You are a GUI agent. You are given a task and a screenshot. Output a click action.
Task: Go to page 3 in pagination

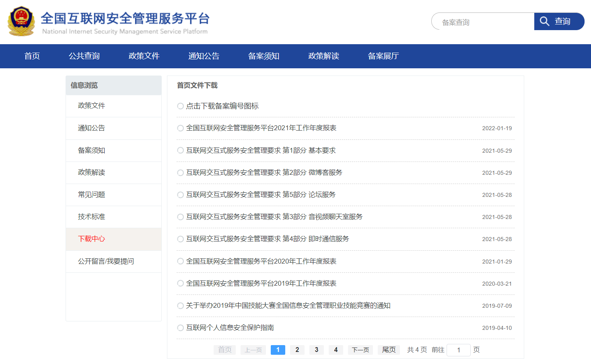point(317,350)
